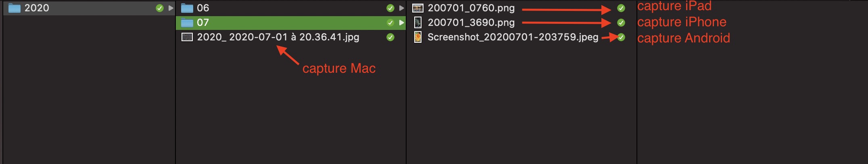Click green sync checkmark beside 200701_3690.png
Screen dimensions: 868x164
621,23
